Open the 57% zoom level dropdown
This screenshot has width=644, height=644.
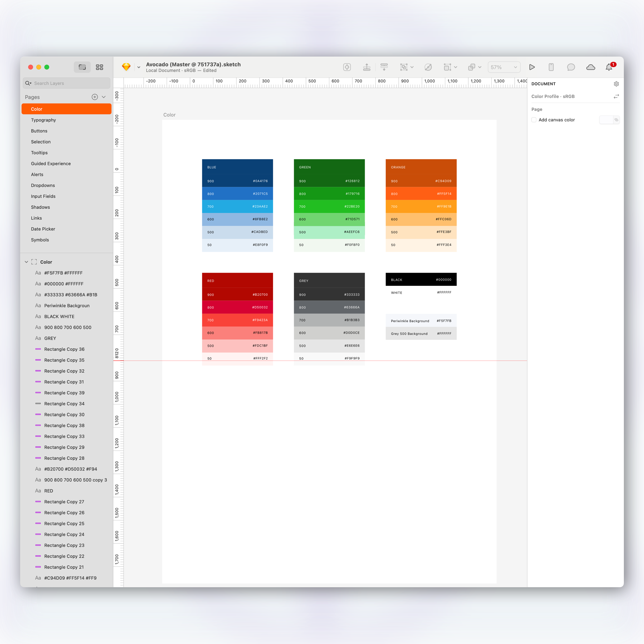tap(504, 67)
